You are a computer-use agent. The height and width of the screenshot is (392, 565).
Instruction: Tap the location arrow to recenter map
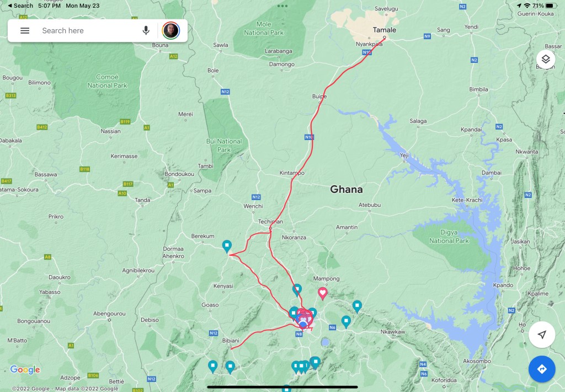(542, 335)
